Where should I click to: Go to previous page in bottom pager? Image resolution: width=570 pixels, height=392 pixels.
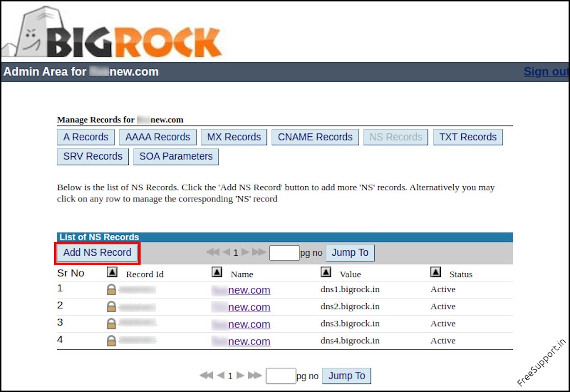point(220,375)
